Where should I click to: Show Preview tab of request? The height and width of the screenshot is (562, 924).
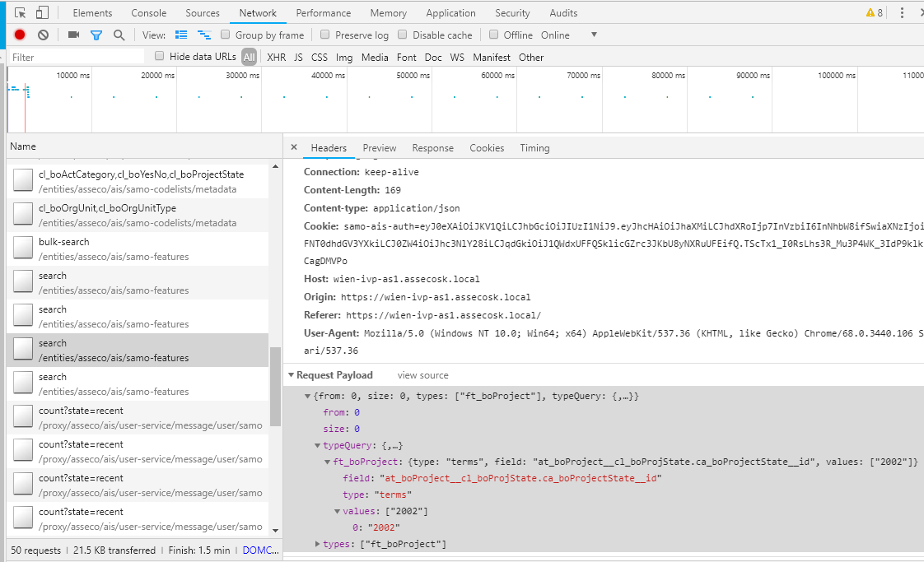pyautogui.click(x=380, y=148)
